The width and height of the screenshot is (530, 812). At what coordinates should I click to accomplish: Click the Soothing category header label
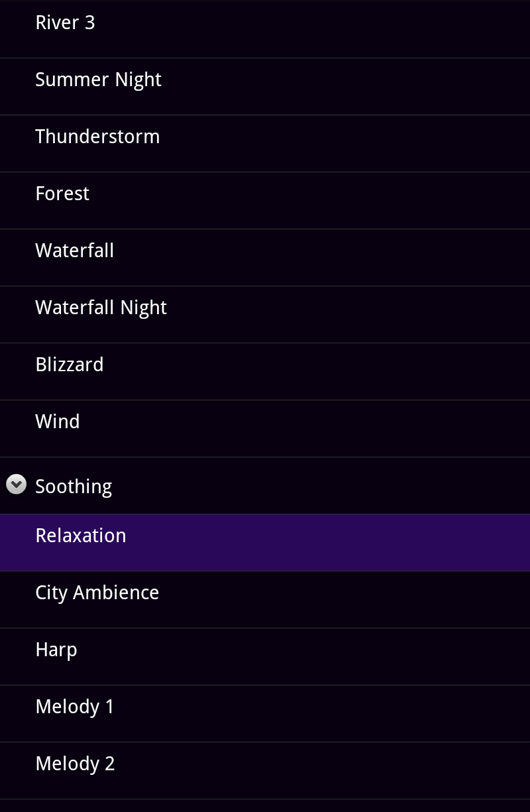(x=74, y=487)
